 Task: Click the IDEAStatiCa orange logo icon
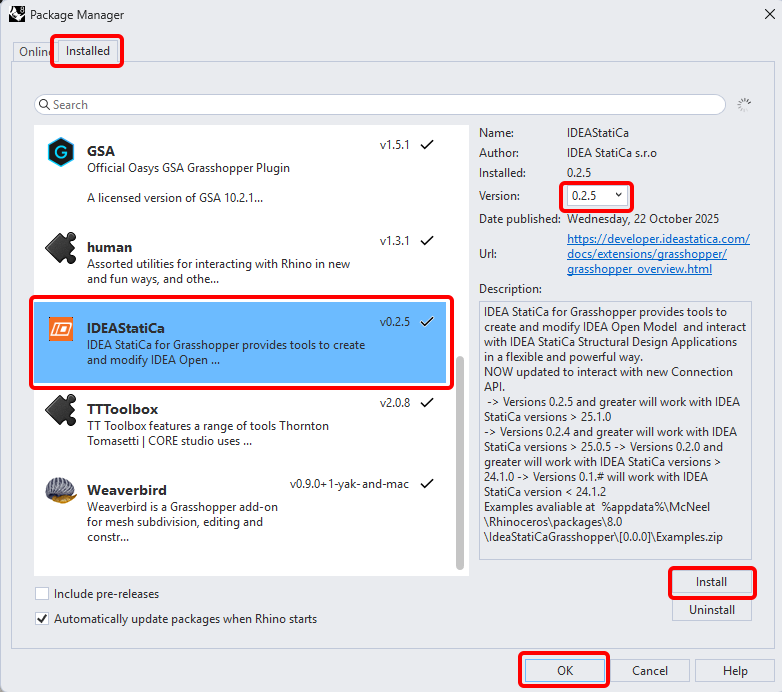click(x=61, y=329)
